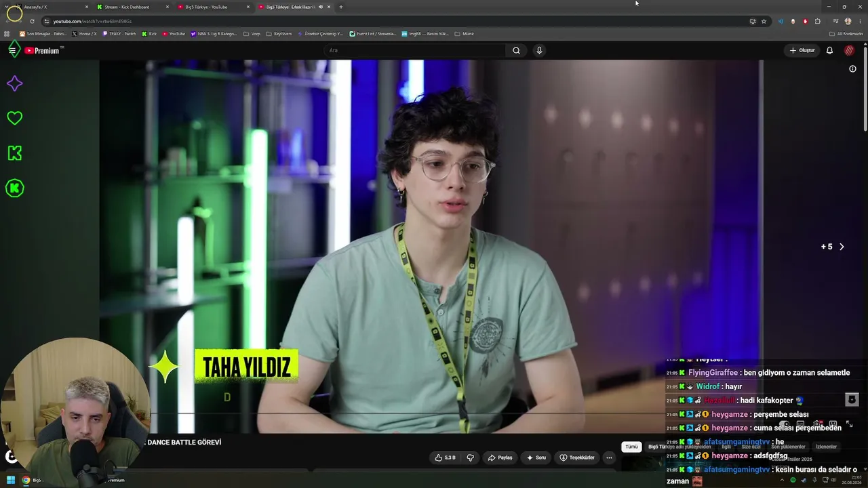Open YouTube notifications bell
The image size is (868, 488).
tap(829, 50)
